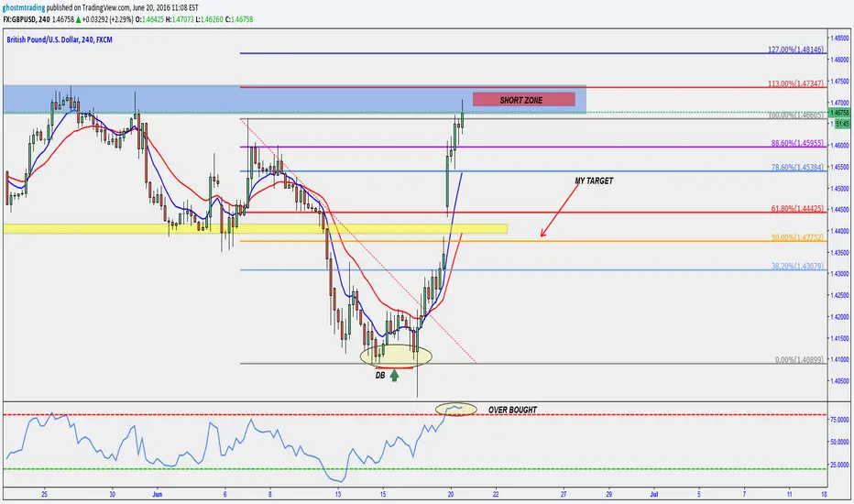Screen dimensions: 854x504
Task: Click price axis value 1.48000
Action: coord(840,60)
